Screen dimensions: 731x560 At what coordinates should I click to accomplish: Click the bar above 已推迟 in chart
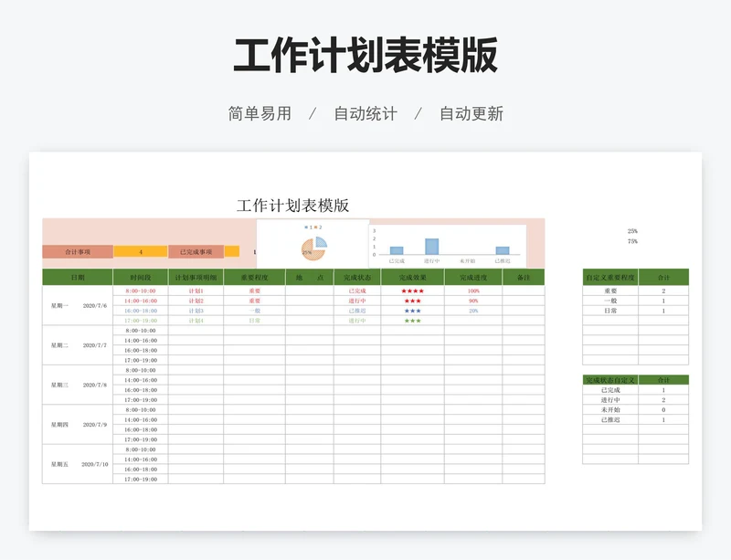pyautogui.click(x=503, y=250)
